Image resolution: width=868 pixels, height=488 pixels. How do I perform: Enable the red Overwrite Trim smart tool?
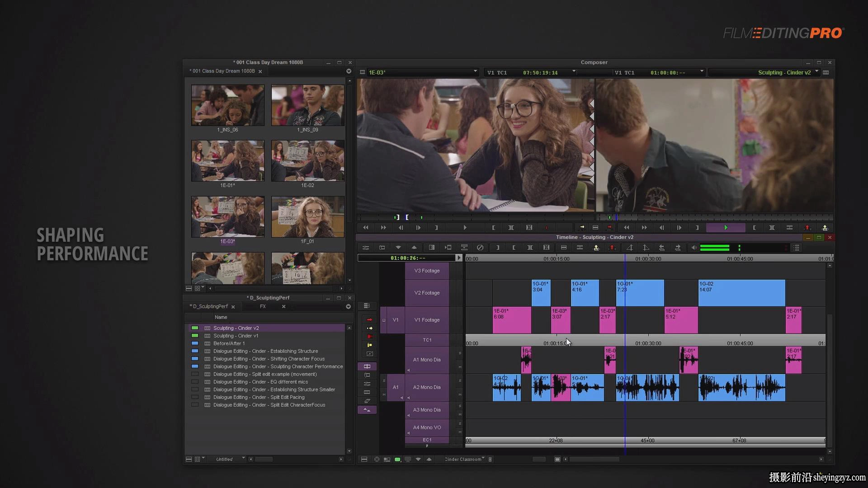[x=369, y=337]
